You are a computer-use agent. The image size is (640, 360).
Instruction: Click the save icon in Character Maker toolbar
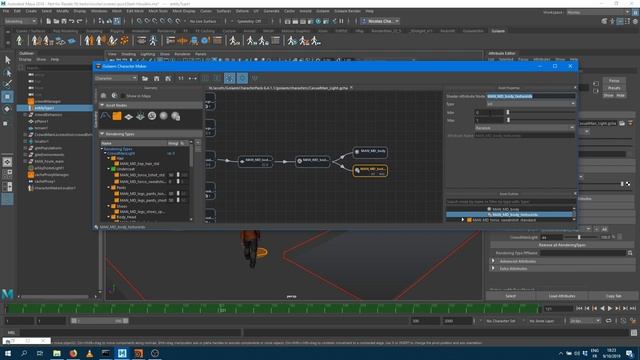click(x=157, y=78)
